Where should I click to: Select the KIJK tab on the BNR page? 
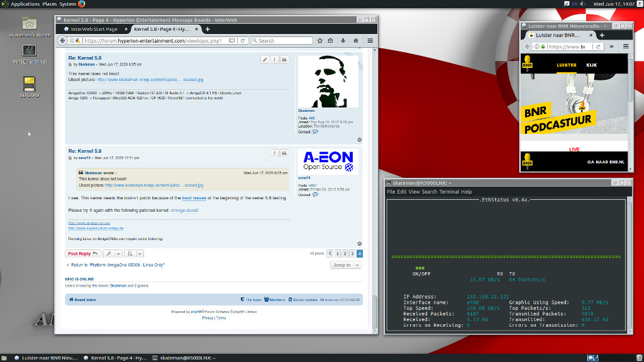click(x=591, y=65)
